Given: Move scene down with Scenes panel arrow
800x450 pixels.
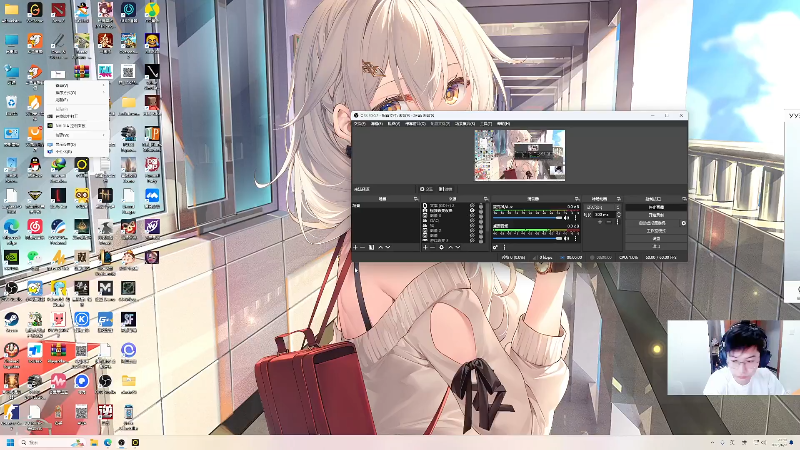Looking at the screenshot, I should click(x=388, y=247).
